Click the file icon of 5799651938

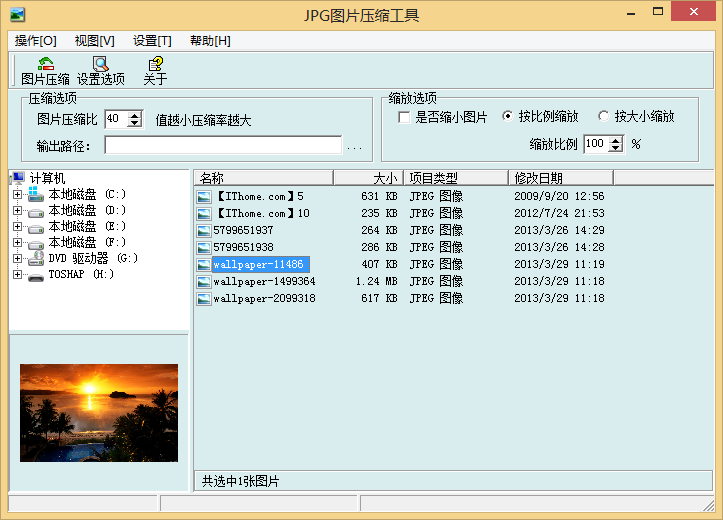point(204,248)
